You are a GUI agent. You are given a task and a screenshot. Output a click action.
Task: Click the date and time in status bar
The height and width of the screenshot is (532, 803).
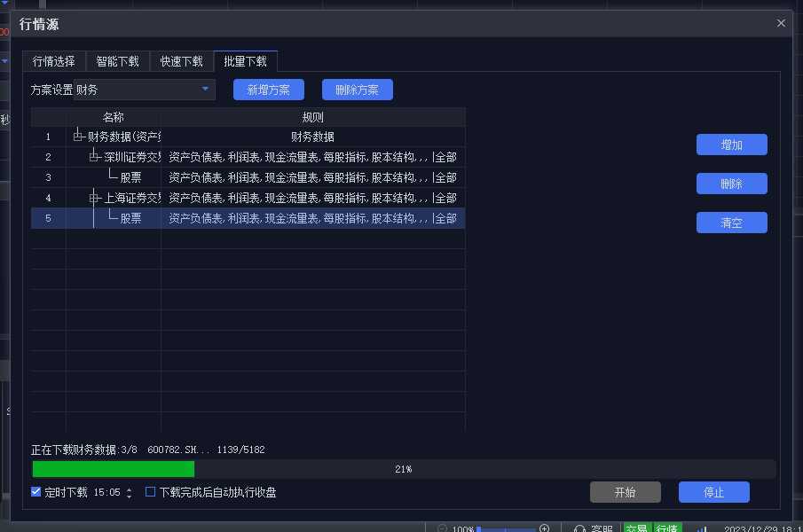tap(763, 528)
